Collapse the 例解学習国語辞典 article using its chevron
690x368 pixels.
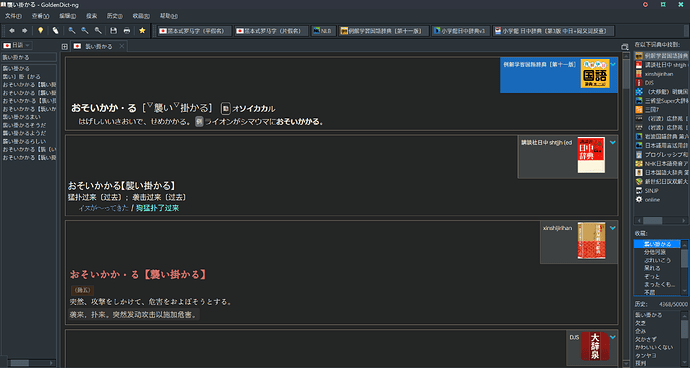point(613,64)
